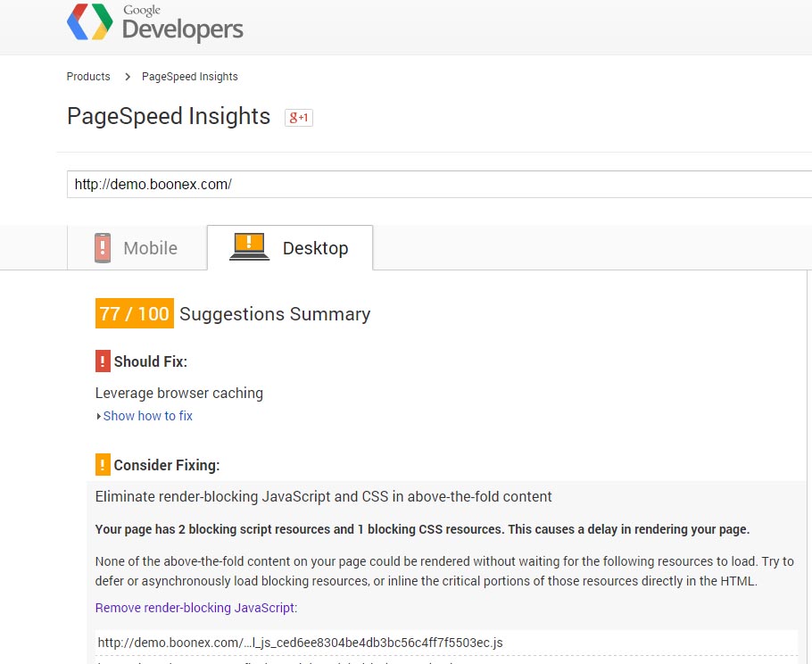This screenshot has height=664, width=812.
Task: Click the PageSpeed Insights page heading
Action: point(169,117)
